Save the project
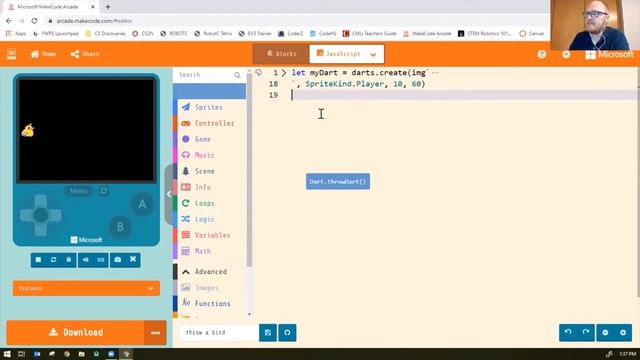 [268, 333]
